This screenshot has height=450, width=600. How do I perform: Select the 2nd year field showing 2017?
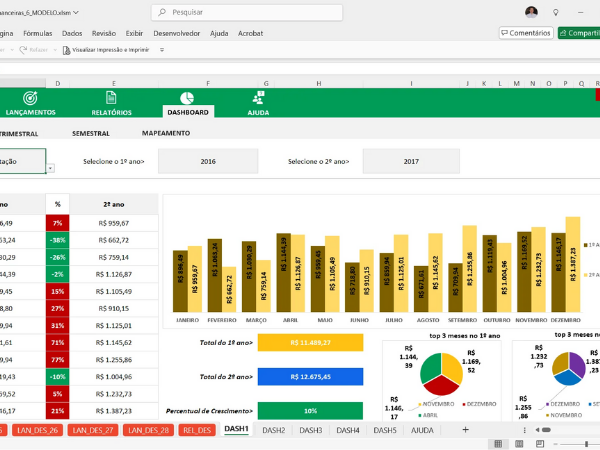pyautogui.click(x=411, y=161)
